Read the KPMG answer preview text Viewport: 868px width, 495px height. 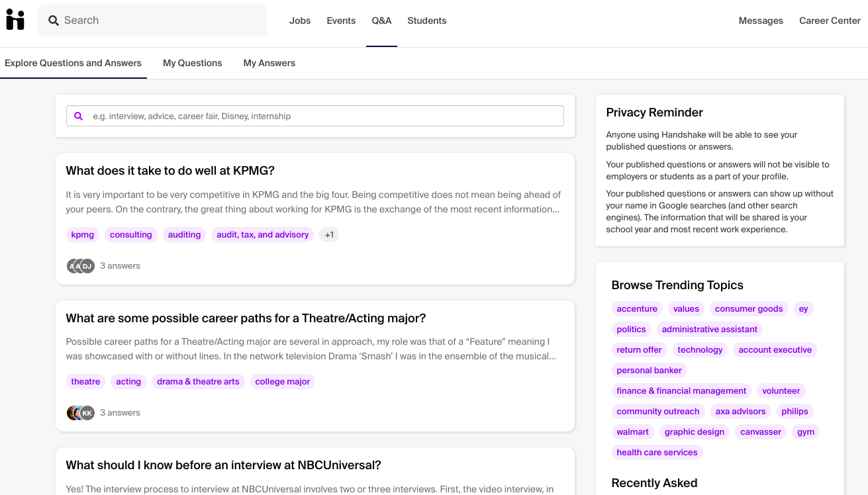coord(314,202)
